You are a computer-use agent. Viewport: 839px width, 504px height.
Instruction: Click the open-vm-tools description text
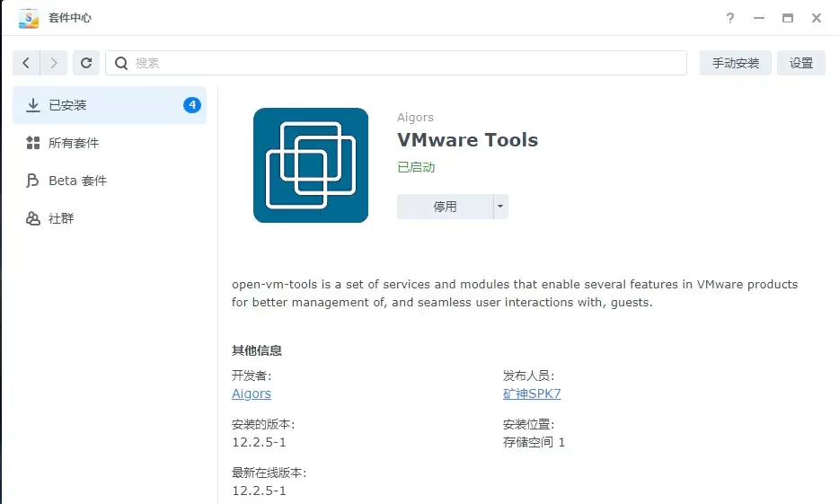point(515,293)
